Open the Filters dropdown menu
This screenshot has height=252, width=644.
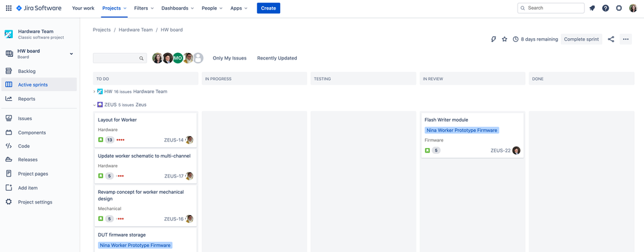click(x=144, y=8)
